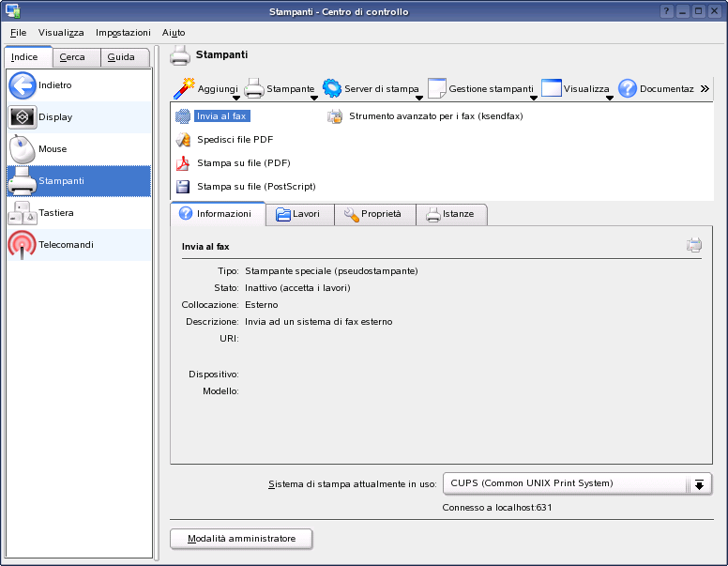728x566 pixels.
Task: Open the Mouse settings module
Action: pos(23,149)
